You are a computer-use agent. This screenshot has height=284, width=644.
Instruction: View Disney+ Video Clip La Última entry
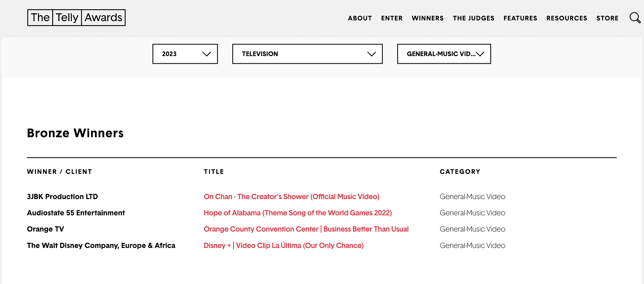(283, 246)
